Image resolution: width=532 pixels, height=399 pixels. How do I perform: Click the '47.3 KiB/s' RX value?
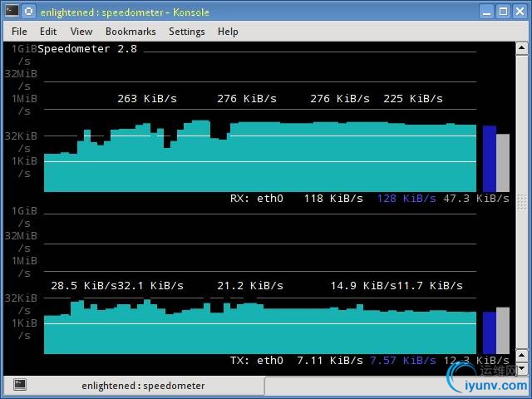[x=476, y=199]
